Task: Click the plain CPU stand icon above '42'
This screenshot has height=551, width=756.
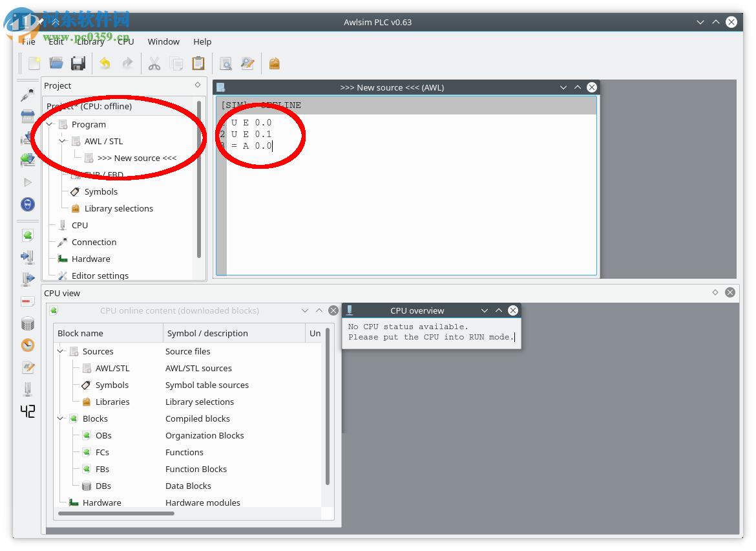Action: click(28, 389)
